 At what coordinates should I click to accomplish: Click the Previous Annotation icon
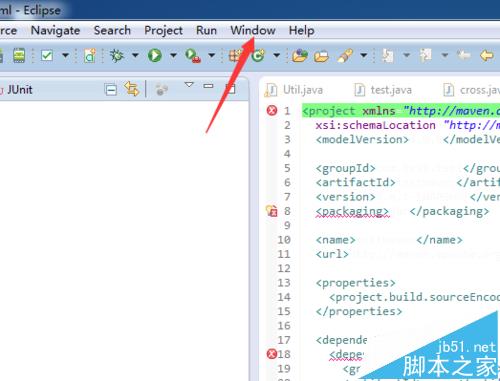426,56
